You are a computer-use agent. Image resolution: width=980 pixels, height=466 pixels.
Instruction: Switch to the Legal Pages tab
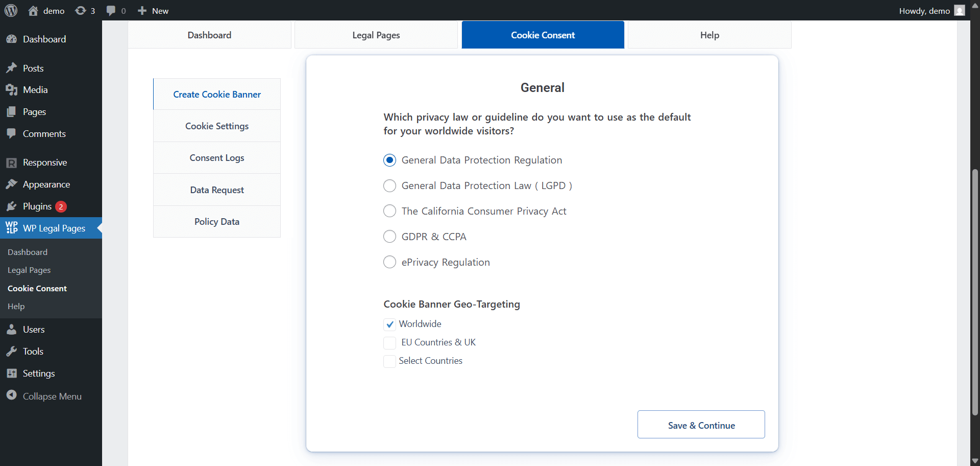376,35
